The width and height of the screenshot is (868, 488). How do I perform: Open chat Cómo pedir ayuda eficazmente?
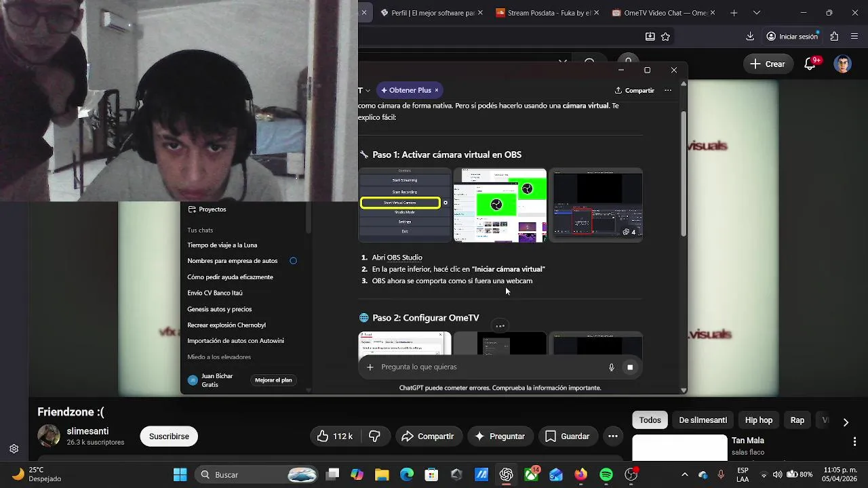tap(231, 277)
